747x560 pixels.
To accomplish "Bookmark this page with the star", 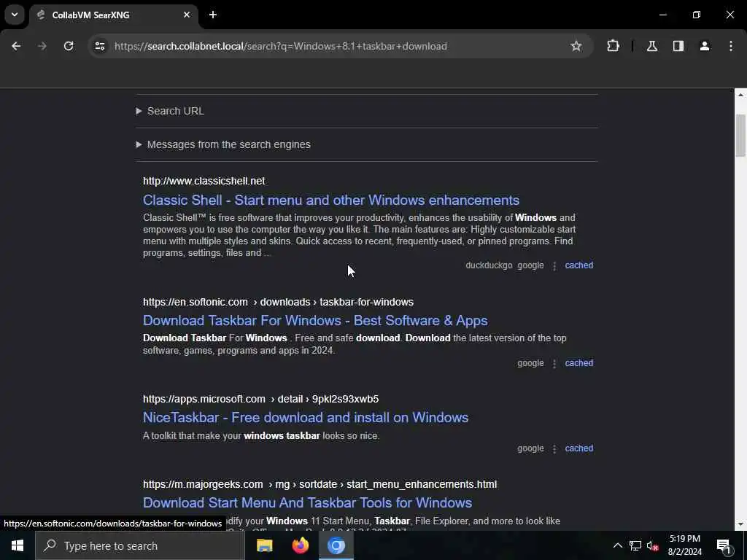I will click(x=576, y=46).
